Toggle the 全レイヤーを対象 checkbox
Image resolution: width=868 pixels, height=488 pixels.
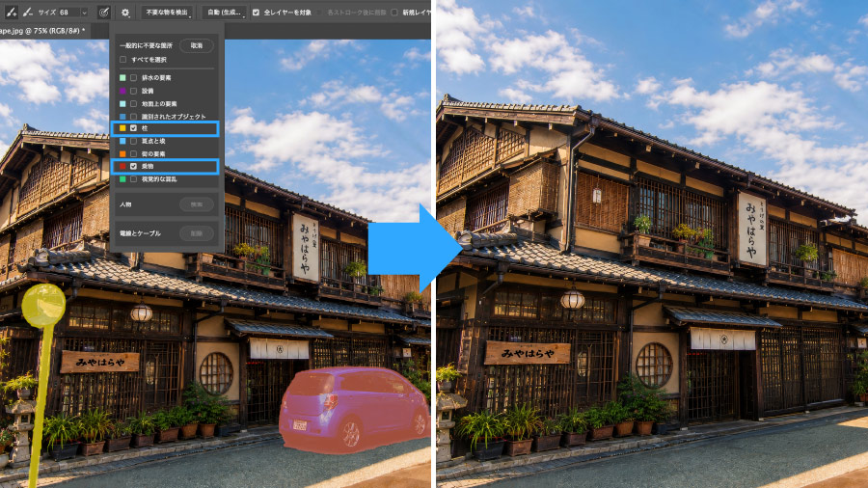(256, 13)
